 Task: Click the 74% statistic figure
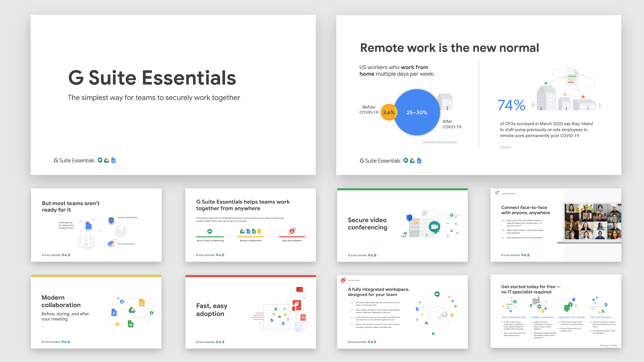pos(511,105)
